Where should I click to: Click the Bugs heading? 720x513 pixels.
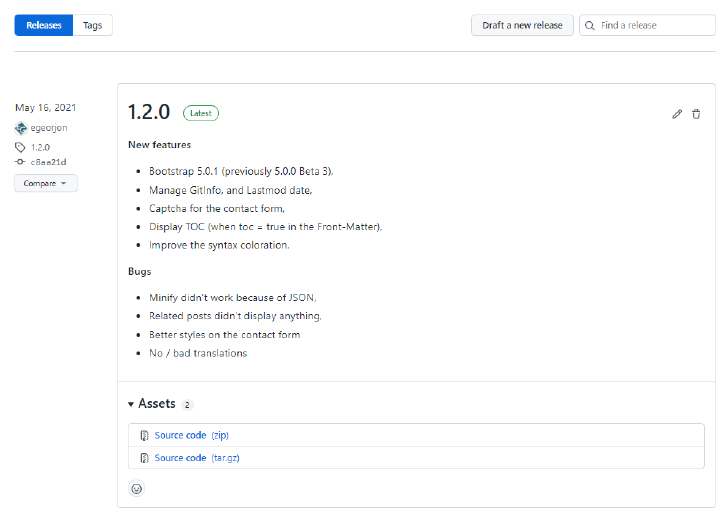tap(140, 271)
